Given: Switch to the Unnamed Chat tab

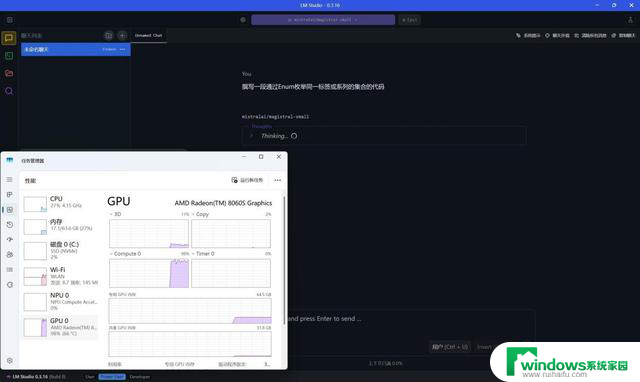Looking at the screenshot, I should point(149,36).
